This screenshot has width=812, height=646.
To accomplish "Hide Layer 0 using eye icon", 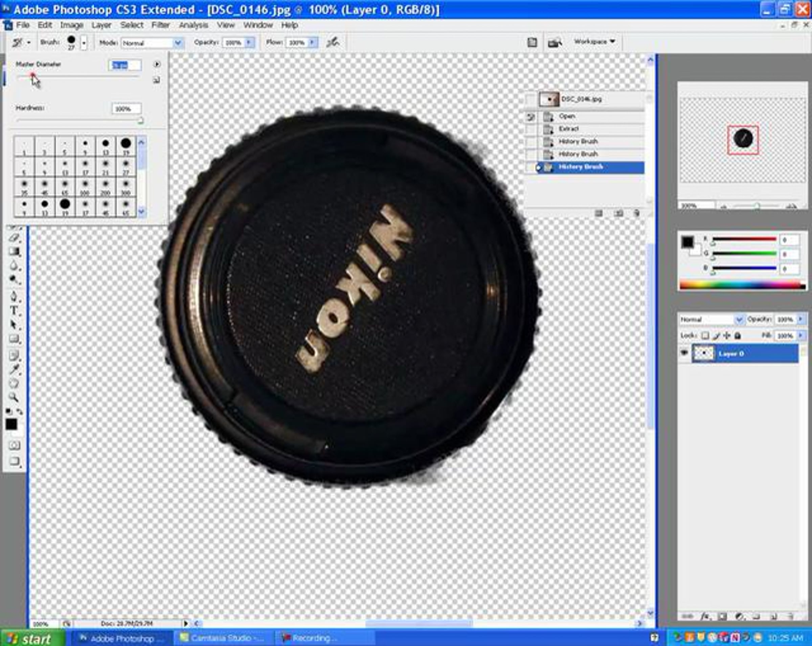I will (x=684, y=353).
